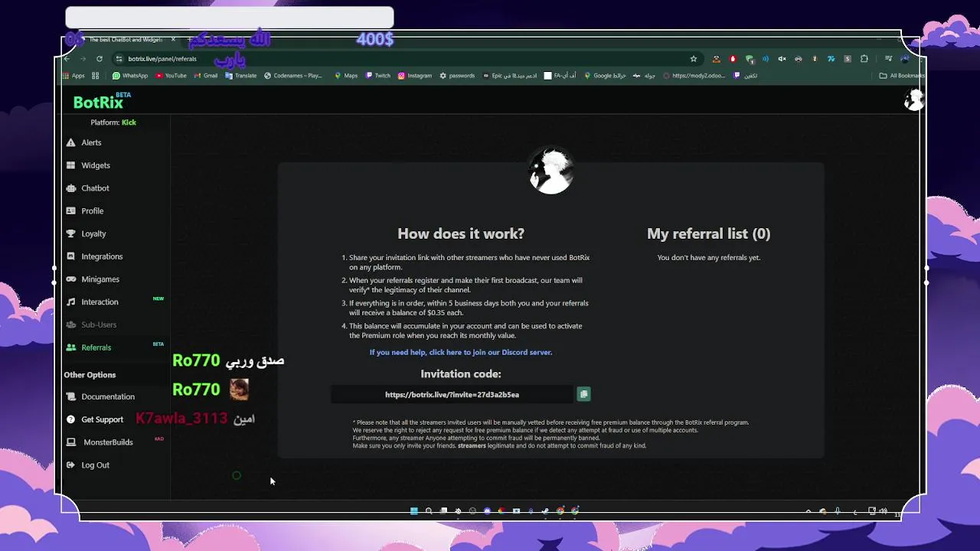This screenshot has width=980, height=551.
Task: Open the Windows Start menu
Action: pos(414,511)
